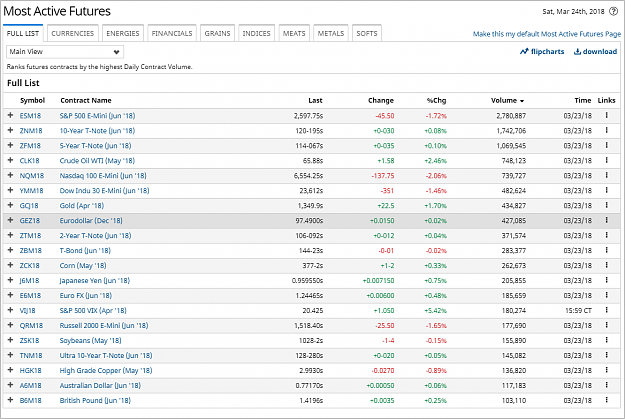
Task: Expand the ESM18 row with plus icon
Action: click(x=10, y=115)
